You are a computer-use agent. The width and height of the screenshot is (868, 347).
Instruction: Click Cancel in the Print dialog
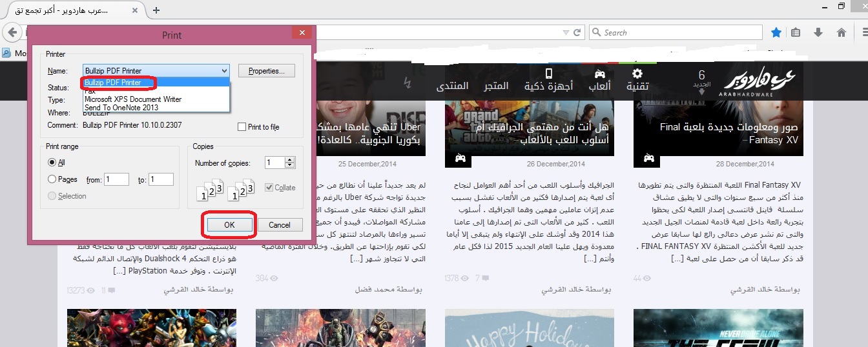click(280, 225)
